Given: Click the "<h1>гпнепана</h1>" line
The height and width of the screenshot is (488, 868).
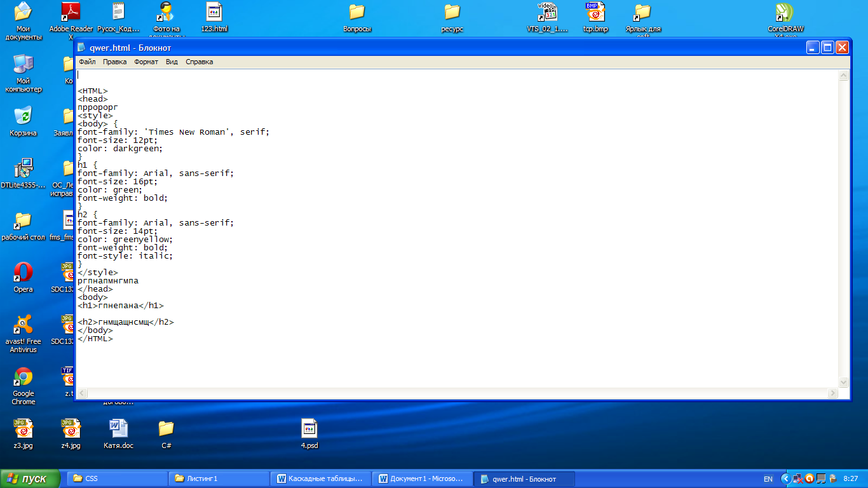Looking at the screenshot, I should tap(120, 306).
